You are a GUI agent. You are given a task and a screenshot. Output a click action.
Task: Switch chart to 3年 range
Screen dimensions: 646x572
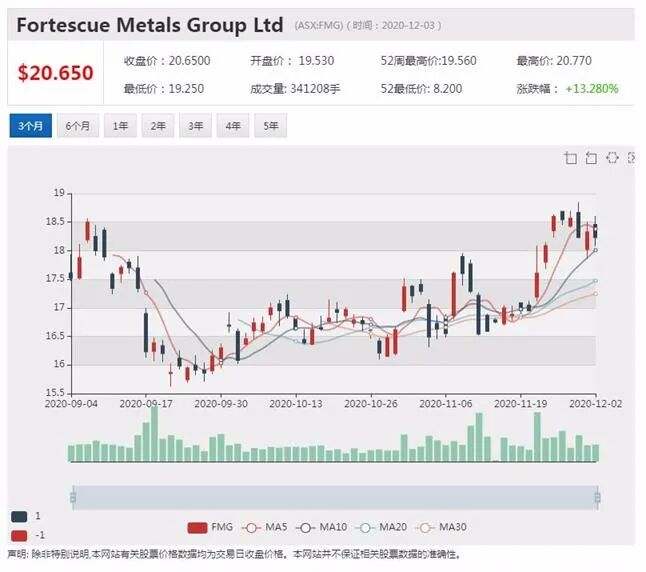[x=195, y=126]
